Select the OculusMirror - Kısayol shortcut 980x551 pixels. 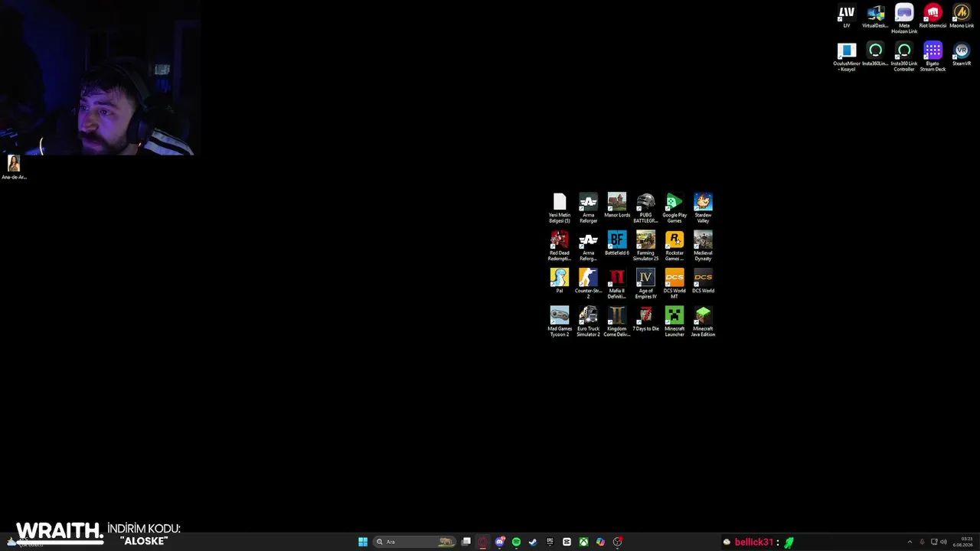(x=846, y=57)
